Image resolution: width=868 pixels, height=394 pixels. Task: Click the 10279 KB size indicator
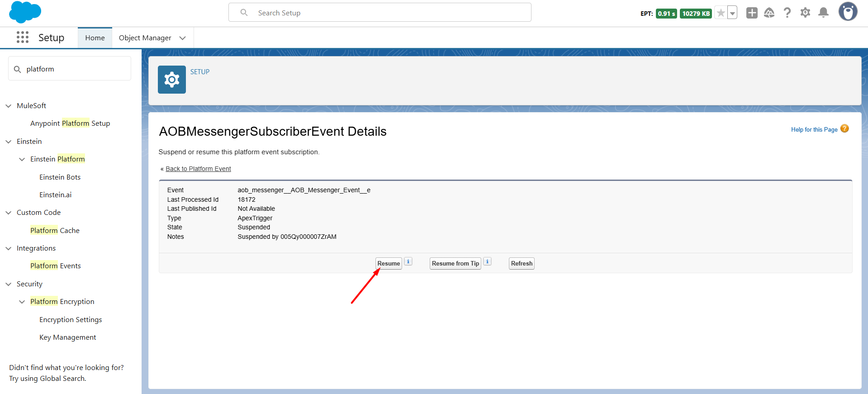pos(696,14)
